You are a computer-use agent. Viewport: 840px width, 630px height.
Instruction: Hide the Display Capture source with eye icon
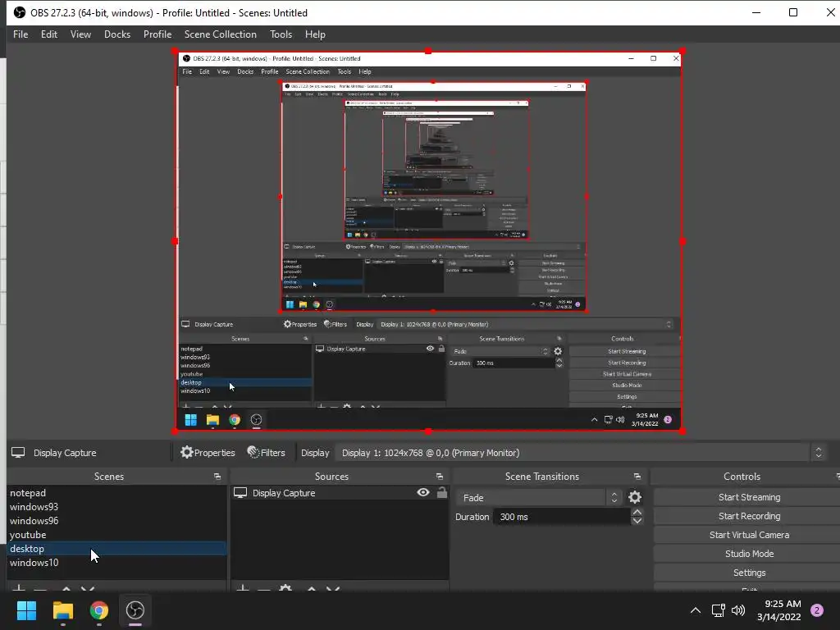[x=423, y=492]
